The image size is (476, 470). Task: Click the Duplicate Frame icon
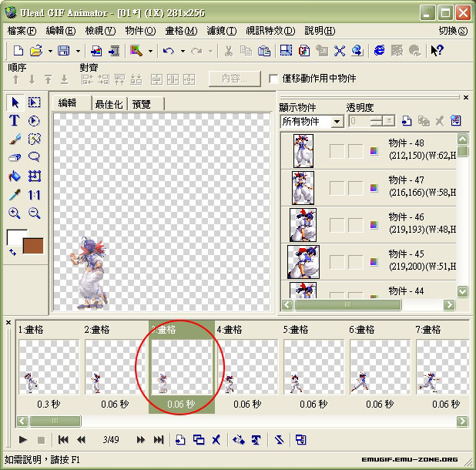pyautogui.click(x=199, y=440)
